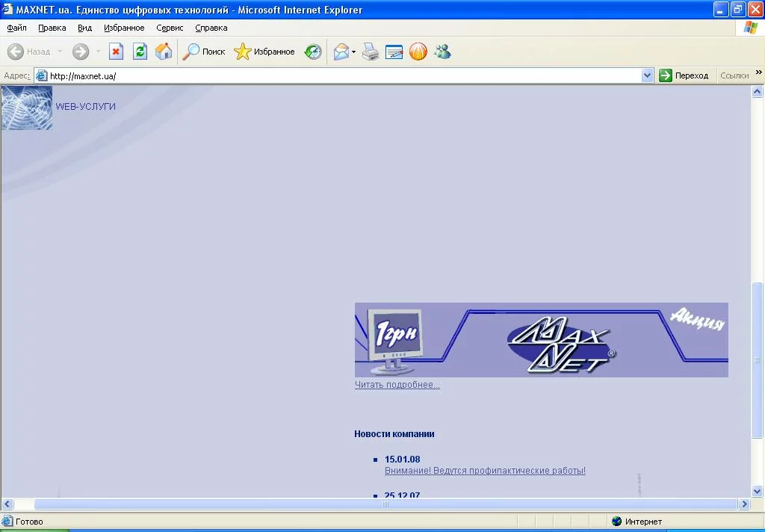The height and width of the screenshot is (532, 765).
Task: Click the address bar URL field
Action: pyautogui.click(x=344, y=75)
